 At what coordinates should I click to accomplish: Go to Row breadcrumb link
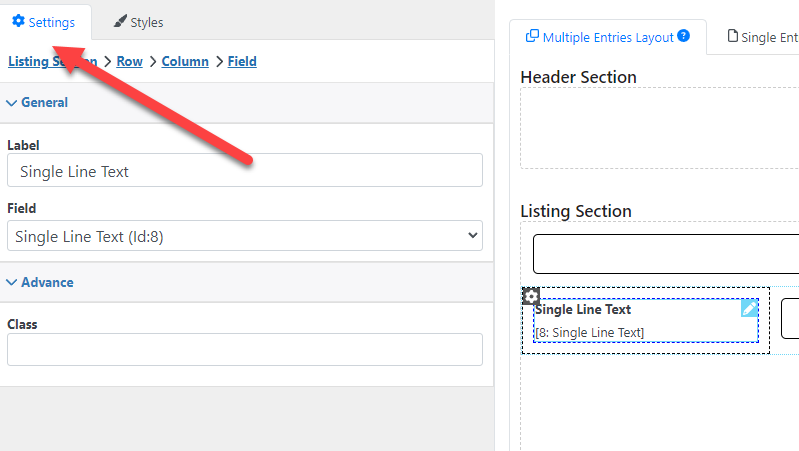129,61
